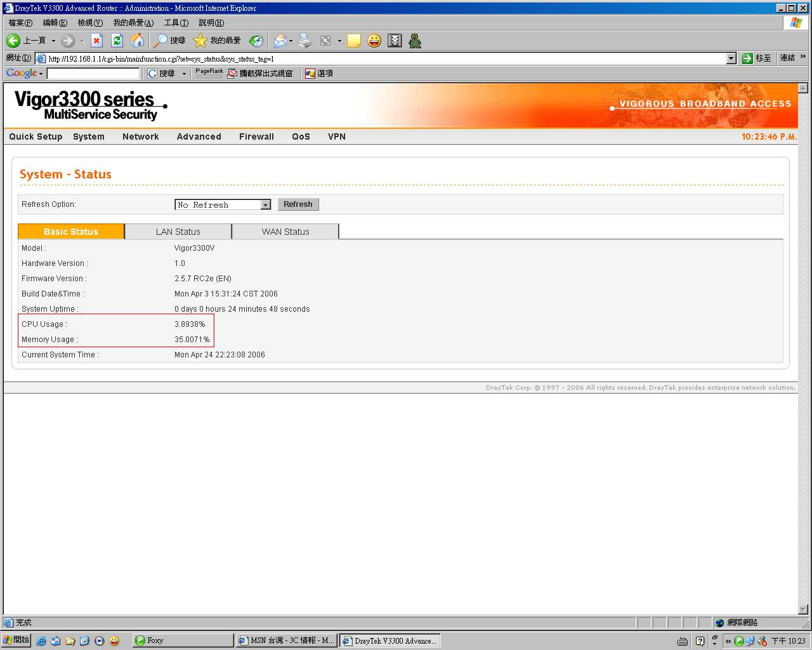Click the browser Search magnifier icon

tap(161, 41)
